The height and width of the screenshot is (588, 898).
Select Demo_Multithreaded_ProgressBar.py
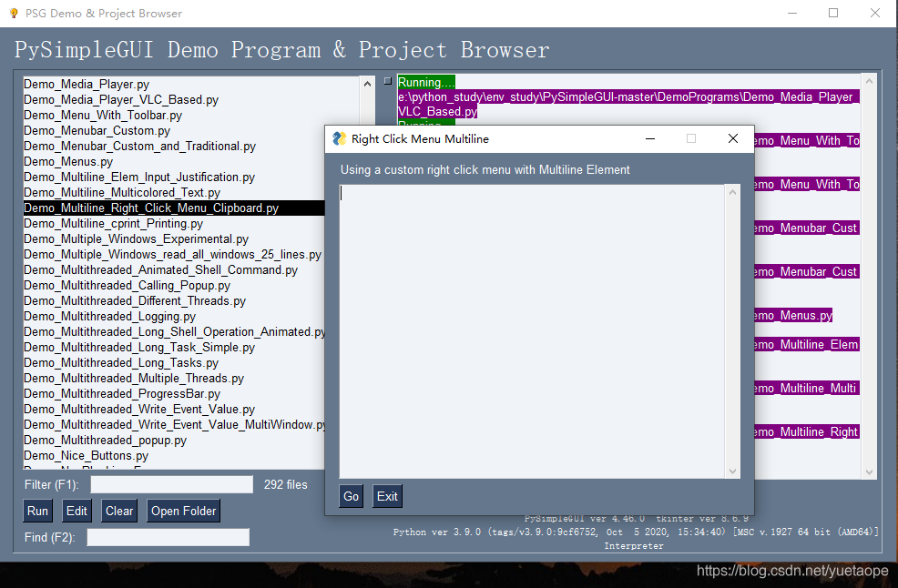pyautogui.click(x=122, y=393)
